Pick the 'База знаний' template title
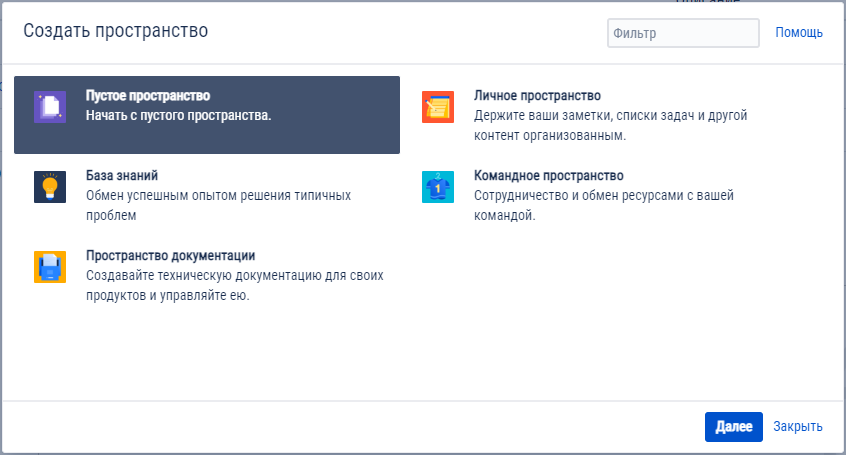The width and height of the screenshot is (846, 455). click(x=122, y=176)
